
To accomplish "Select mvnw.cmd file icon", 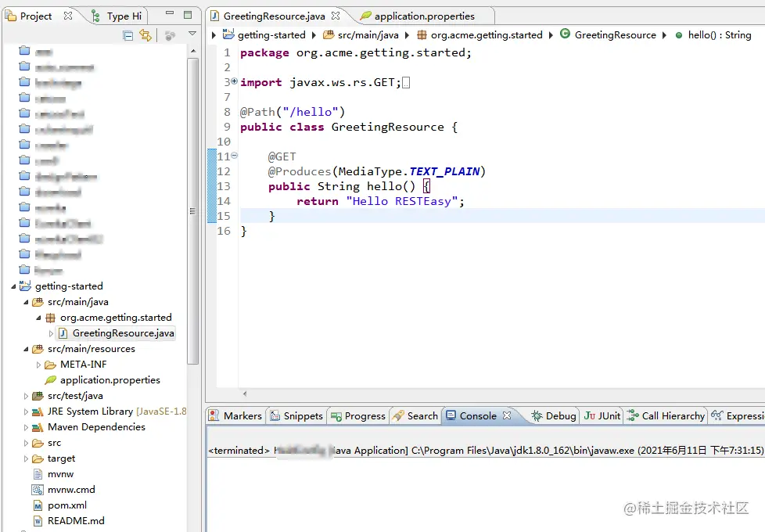I will pyautogui.click(x=38, y=490).
